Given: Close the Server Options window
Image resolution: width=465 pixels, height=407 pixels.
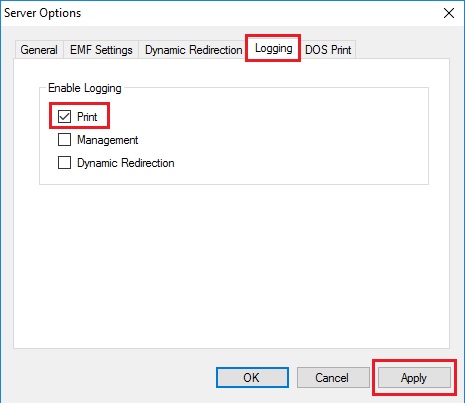Looking at the screenshot, I should click(x=449, y=13).
